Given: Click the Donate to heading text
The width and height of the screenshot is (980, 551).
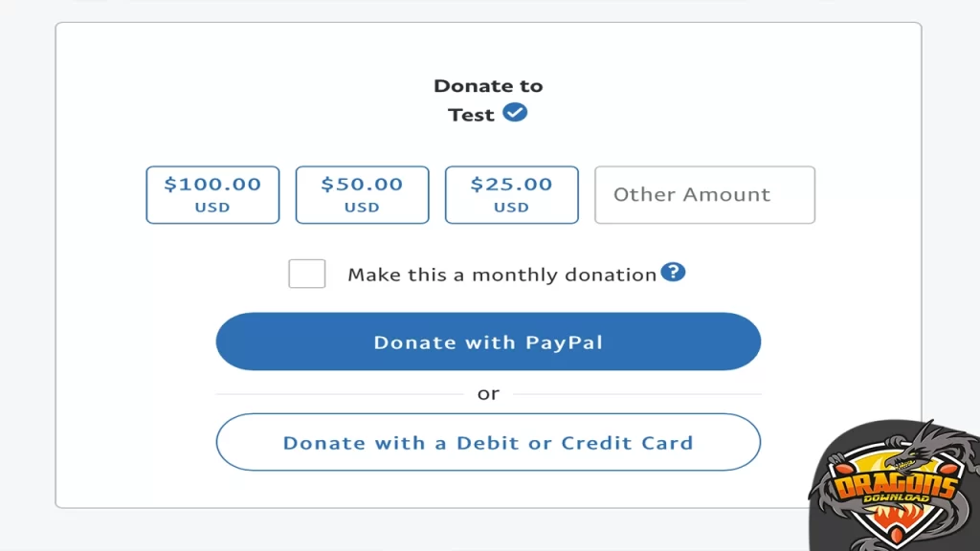Looking at the screenshot, I should point(488,85).
